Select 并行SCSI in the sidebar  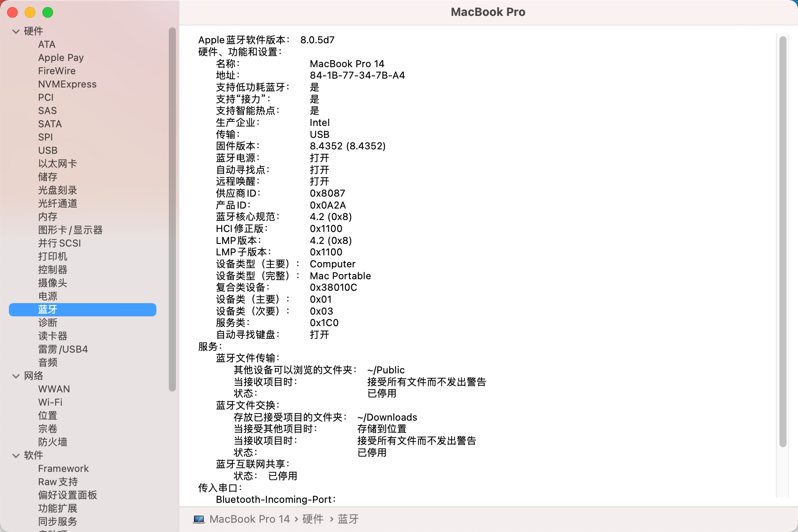click(60, 243)
